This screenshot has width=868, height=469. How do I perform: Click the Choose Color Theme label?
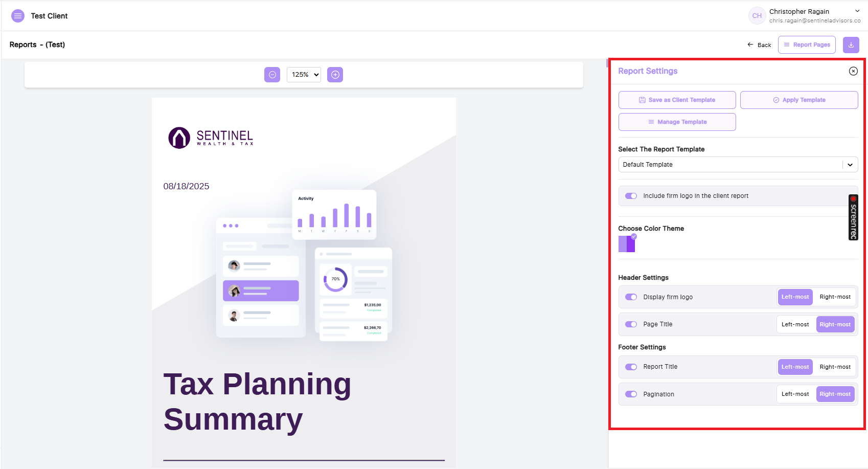651,229
